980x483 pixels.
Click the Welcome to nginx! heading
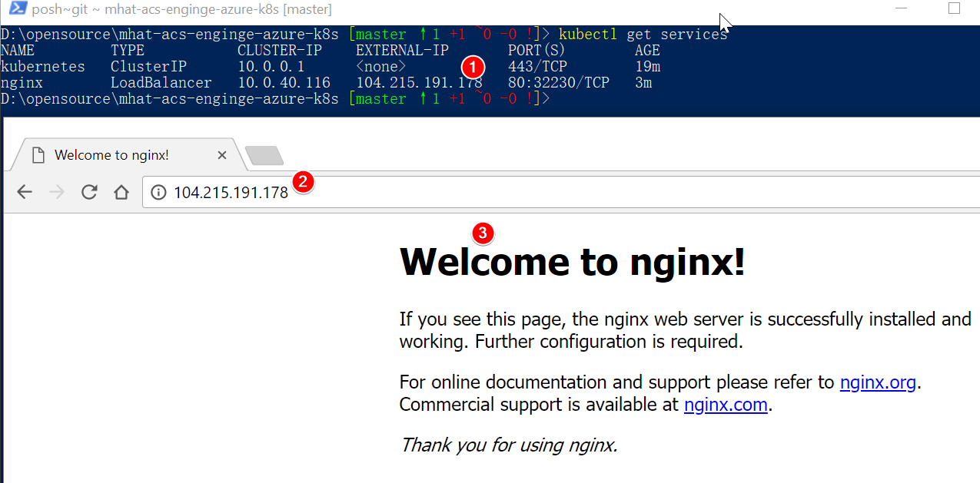coord(573,263)
